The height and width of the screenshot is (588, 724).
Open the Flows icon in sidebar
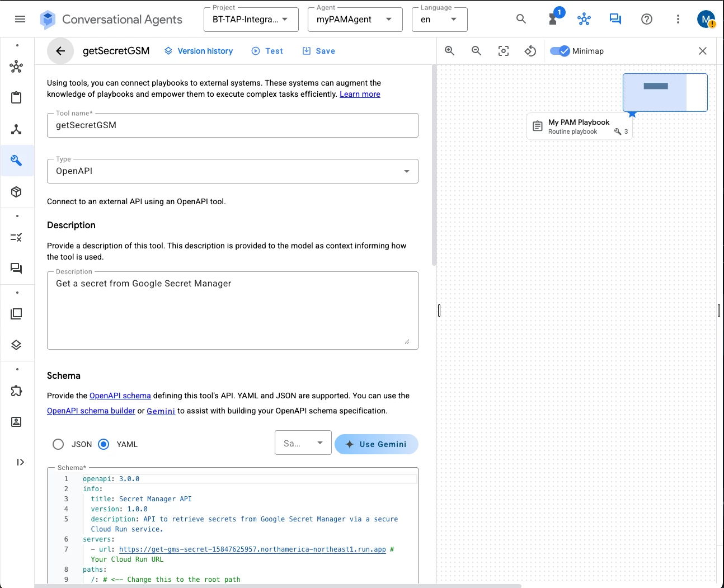(x=16, y=67)
